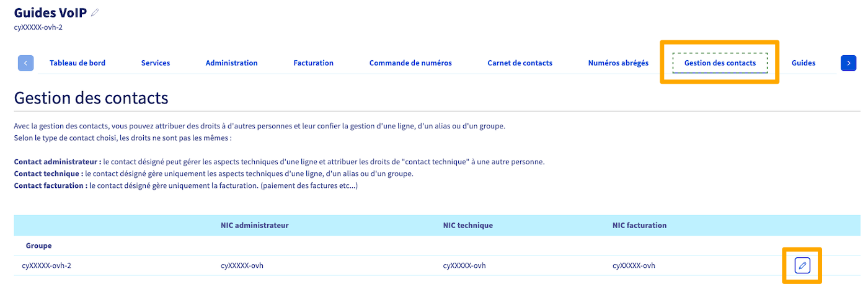Click the NIC technique column header
This screenshot has width=868, height=284.
coord(467,225)
